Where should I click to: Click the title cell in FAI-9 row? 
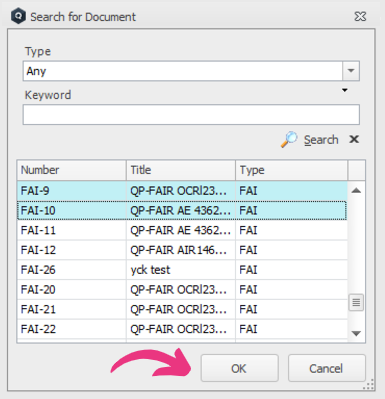tap(181, 191)
